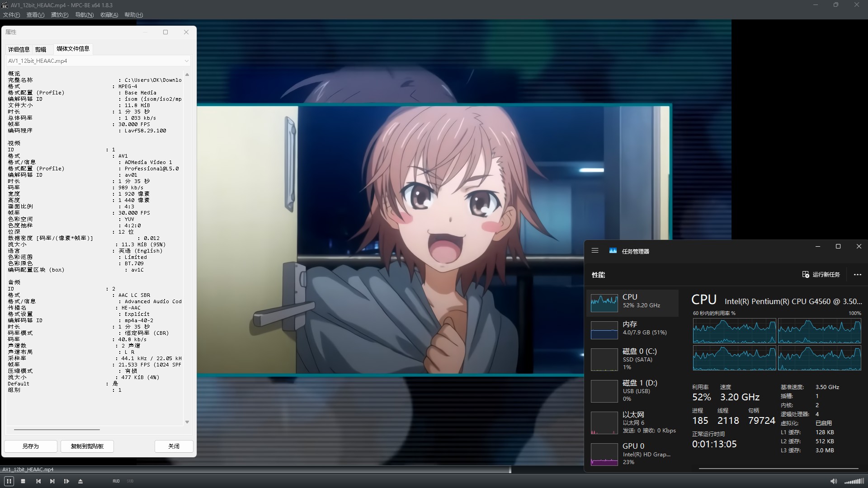The image size is (868, 488).
Task: Open the 帮助(H) menu
Action: coord(133,15)
